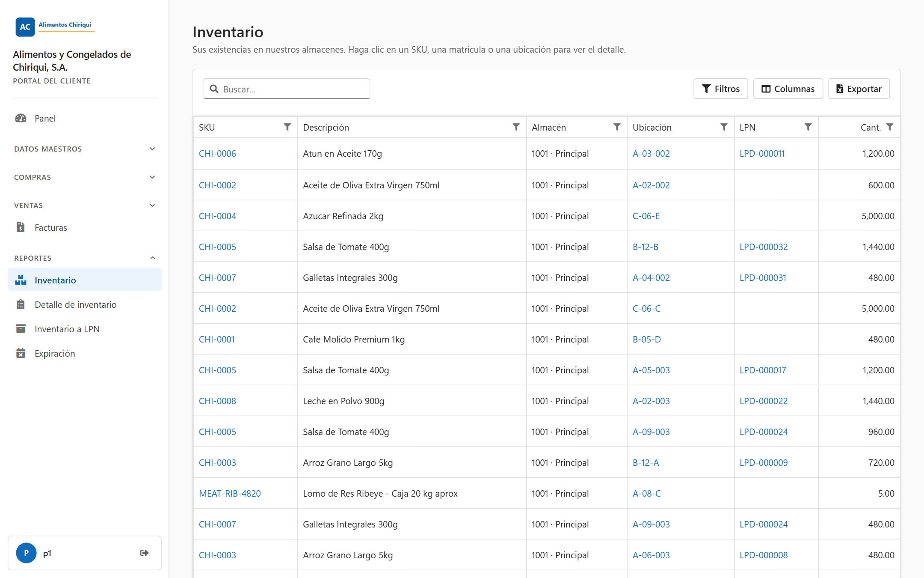Open SKU link CHI-0008
The width and height of the screenshot is (924, 578).
coord(217,401)
